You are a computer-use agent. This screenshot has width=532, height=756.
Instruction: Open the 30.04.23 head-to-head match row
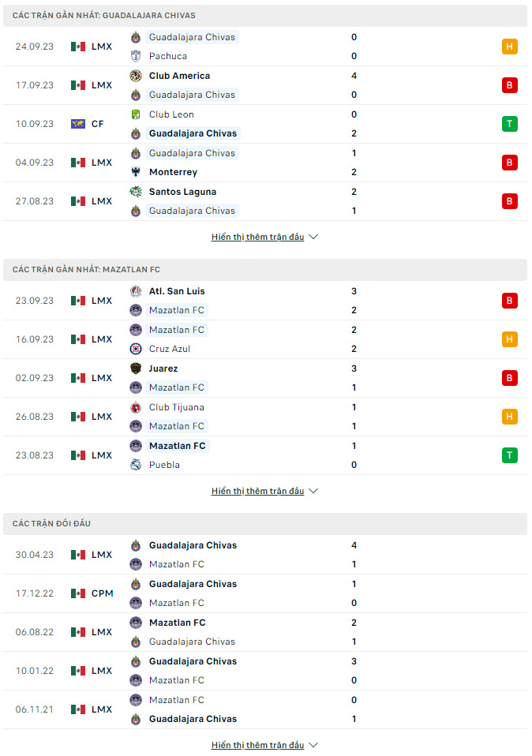point(265,555)
